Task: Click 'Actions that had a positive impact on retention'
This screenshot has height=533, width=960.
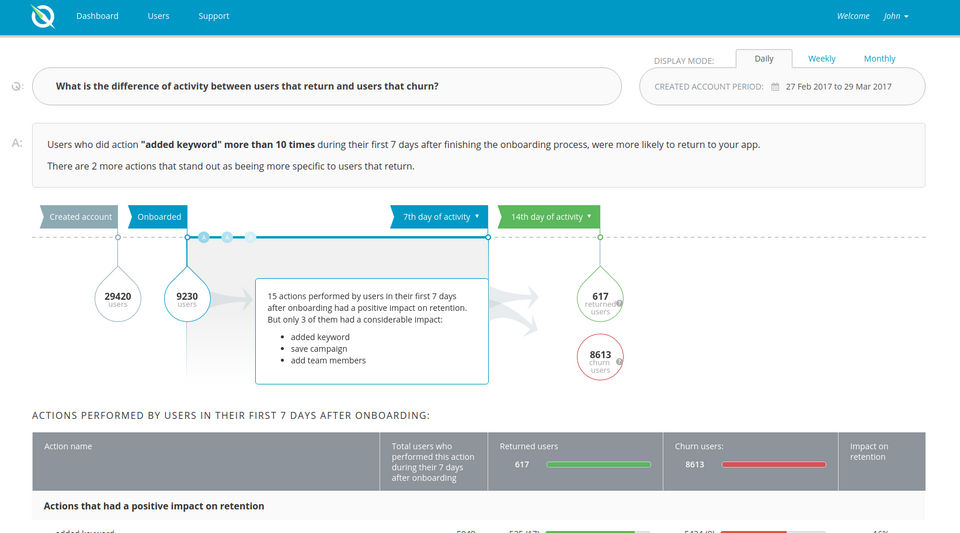Action: tap(154, 506)
